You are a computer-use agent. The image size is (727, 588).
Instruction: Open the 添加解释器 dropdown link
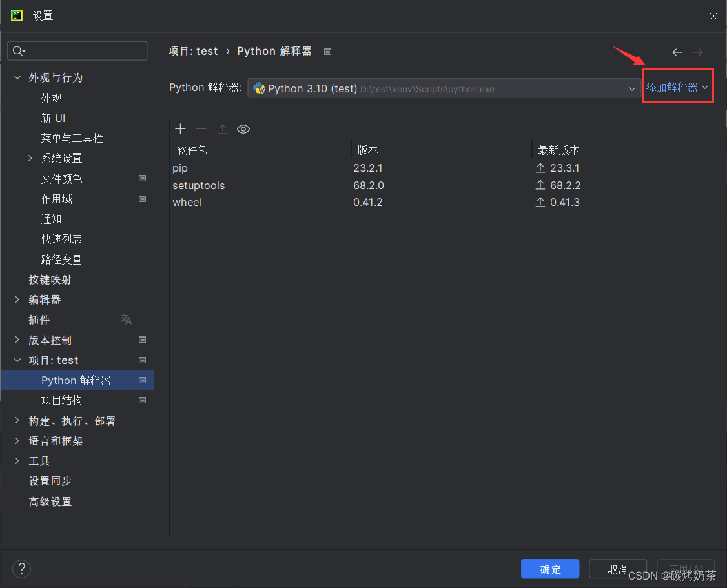[x=677, y=87]
